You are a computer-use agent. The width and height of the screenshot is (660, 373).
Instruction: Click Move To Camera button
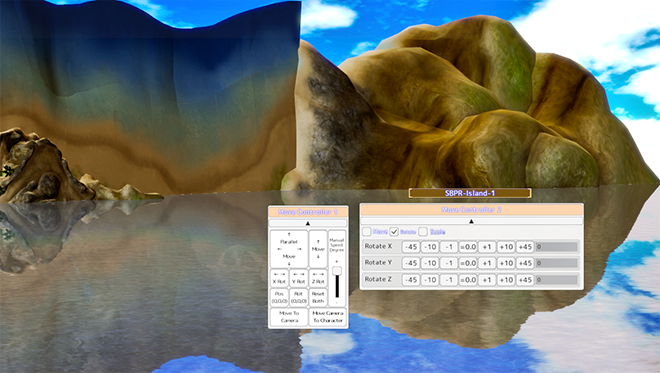[289, 317]
